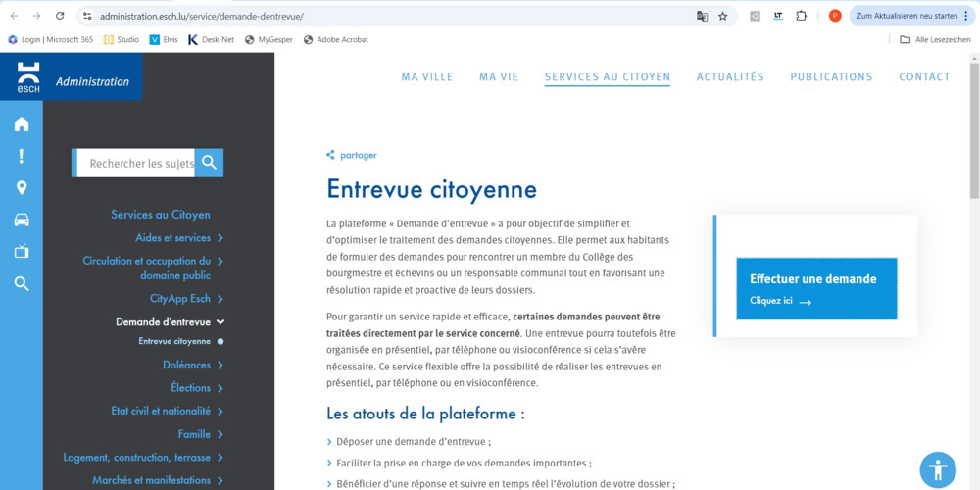Click the Effectuer une demande button

click(x=816, y=288)
